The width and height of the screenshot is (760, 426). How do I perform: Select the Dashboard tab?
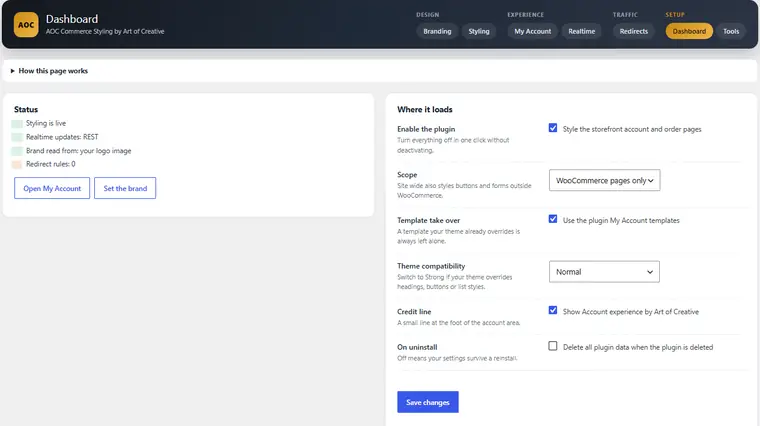689,31
